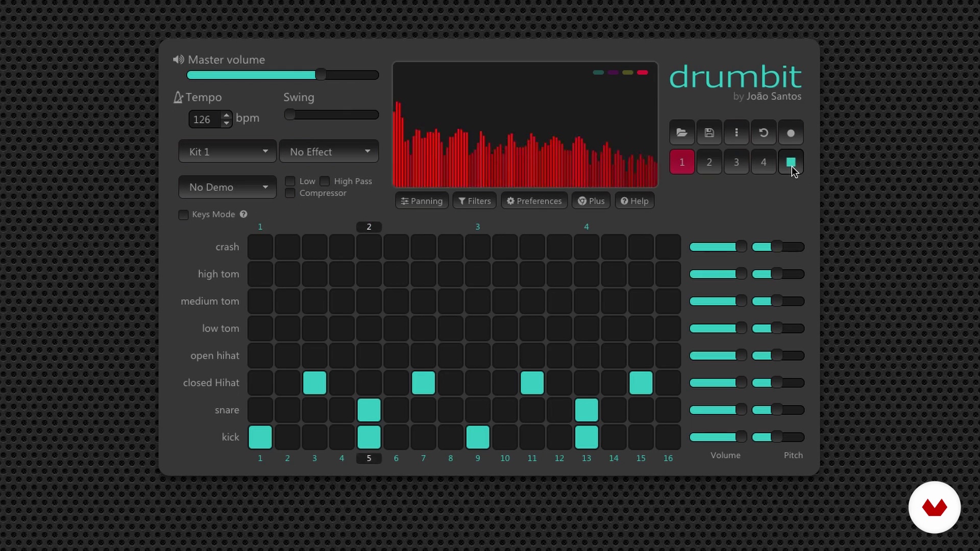Adjust the Master volume slider
The image size is (980, 551).
283,75
